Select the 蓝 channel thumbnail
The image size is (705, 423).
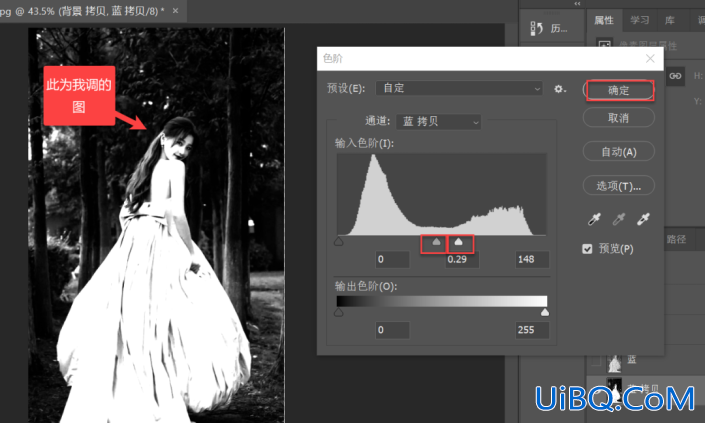(615, 363)
